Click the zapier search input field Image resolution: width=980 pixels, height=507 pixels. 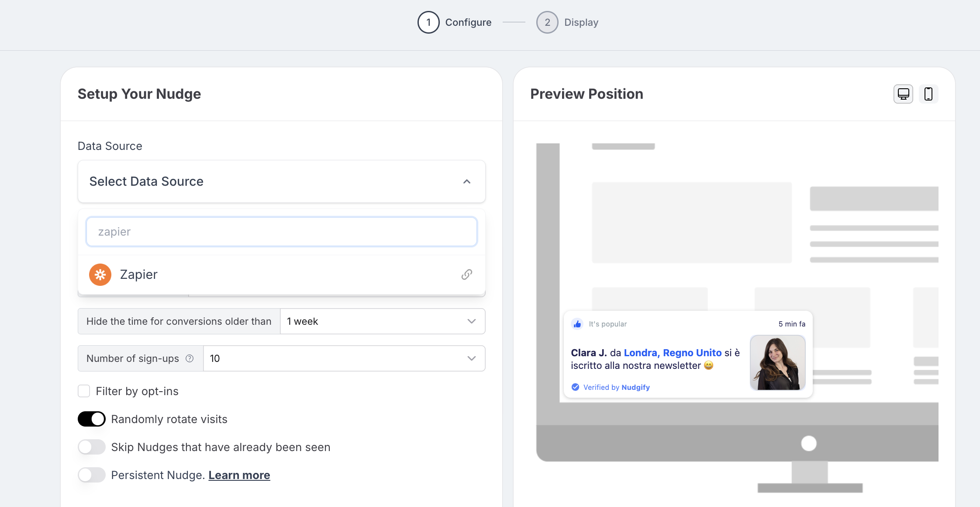click(282, 232)
